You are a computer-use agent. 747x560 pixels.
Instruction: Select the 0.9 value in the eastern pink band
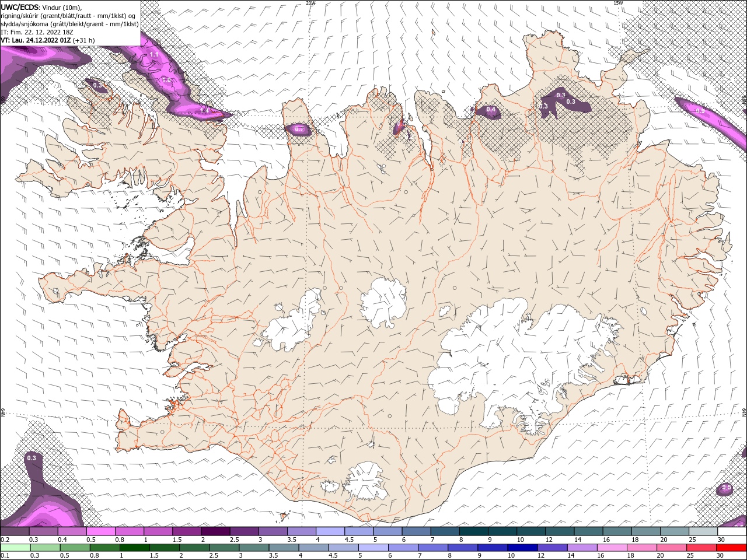click(700, 111)
